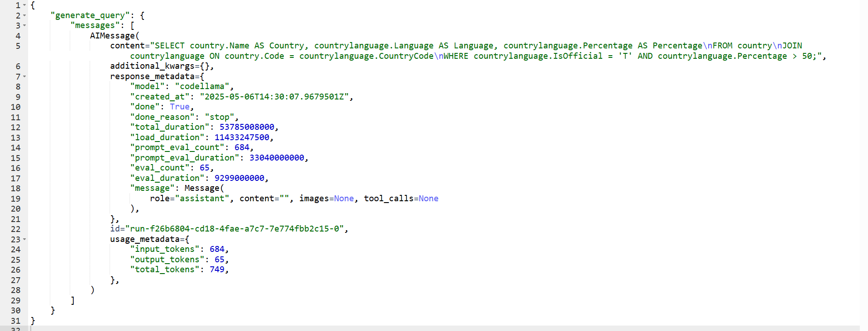Click the prompt_eval_count value 684
Image resolution: width=868 pixels, height=331 pixels.
pyautogui.click(x=242, y=147)
